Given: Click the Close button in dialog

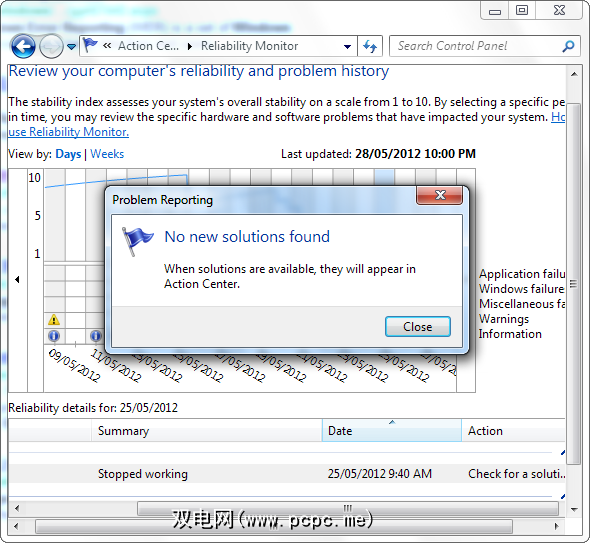Looking at the screenshot, I should tap(418, 326).
